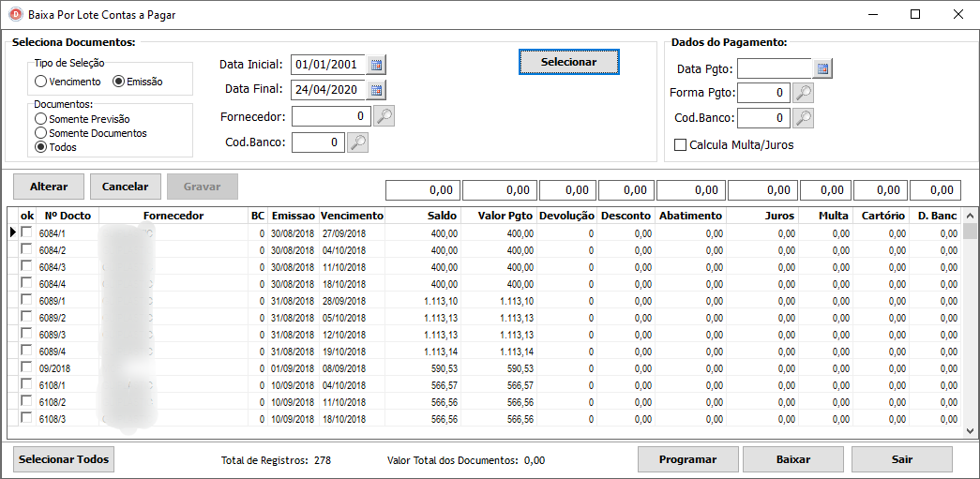Click the application icon in the title bar

click(15, 15)
